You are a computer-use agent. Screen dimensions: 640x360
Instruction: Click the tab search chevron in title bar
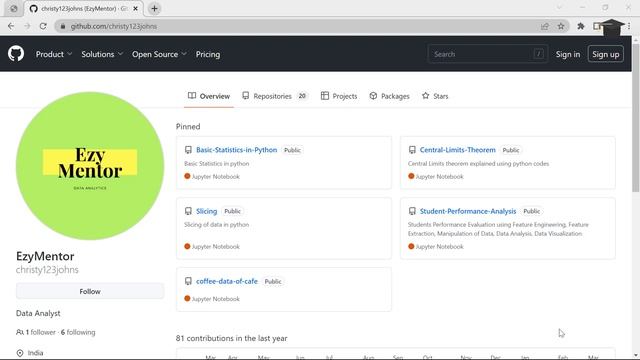pos(559,7)
